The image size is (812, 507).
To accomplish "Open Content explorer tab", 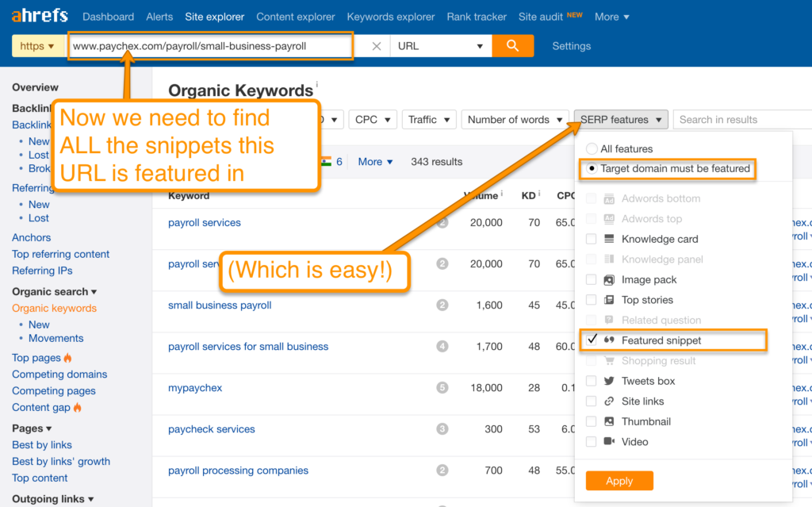I will pyautogui.click(x=296, y=17).
